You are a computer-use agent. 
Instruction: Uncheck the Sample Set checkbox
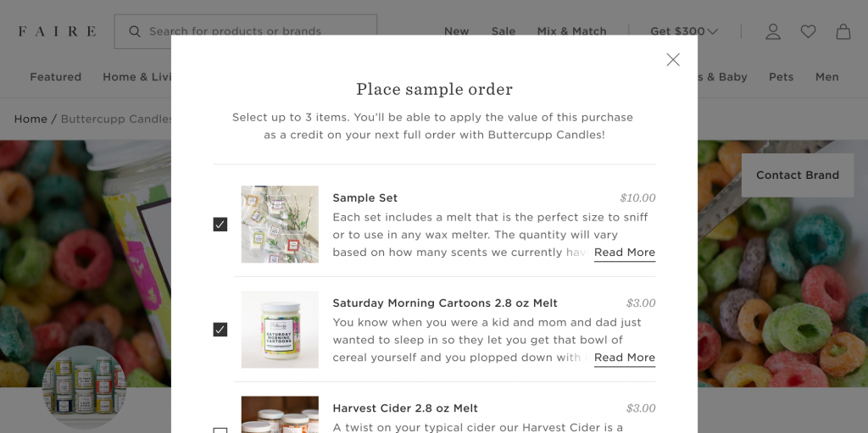[x=220, y=225]
